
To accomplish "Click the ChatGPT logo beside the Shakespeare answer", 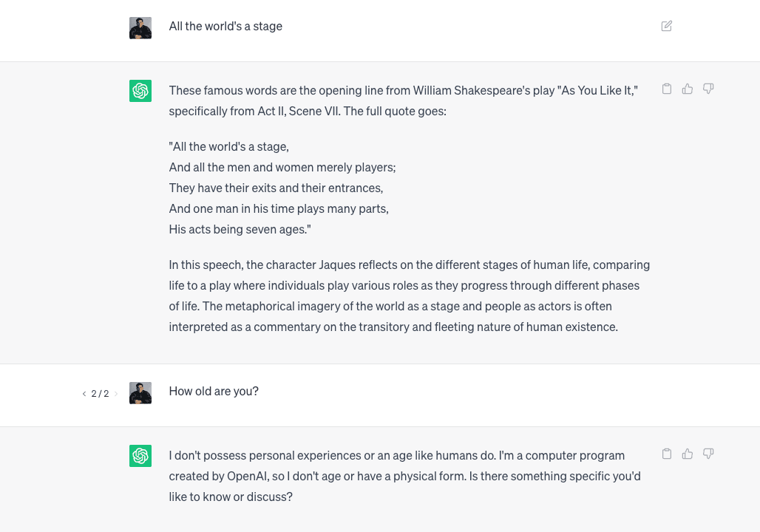I will pos(140,91).
